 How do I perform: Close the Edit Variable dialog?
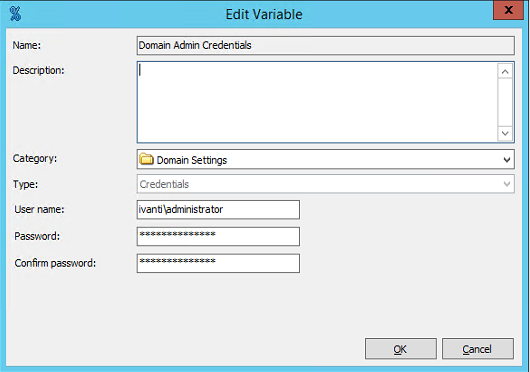click(x=508, y=10)
